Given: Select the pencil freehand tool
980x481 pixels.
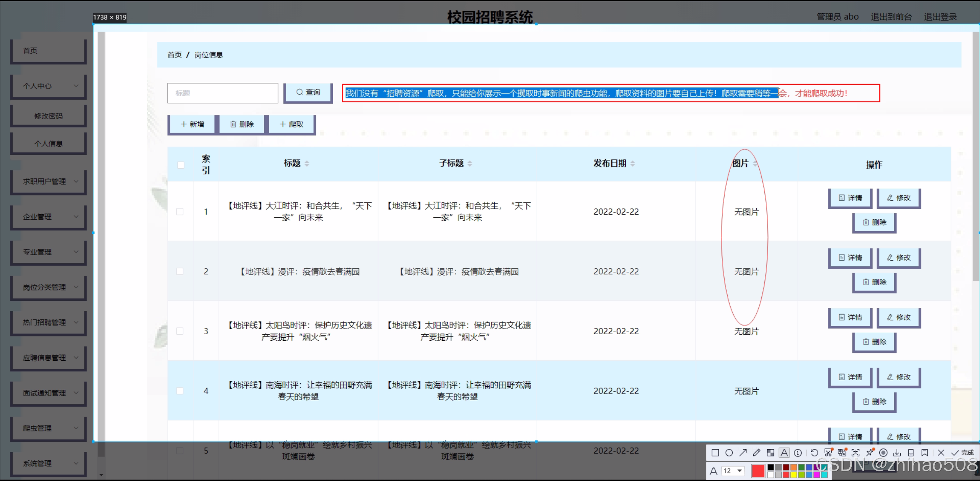Looking at the screenshot, I should click(x=757, y=453).
